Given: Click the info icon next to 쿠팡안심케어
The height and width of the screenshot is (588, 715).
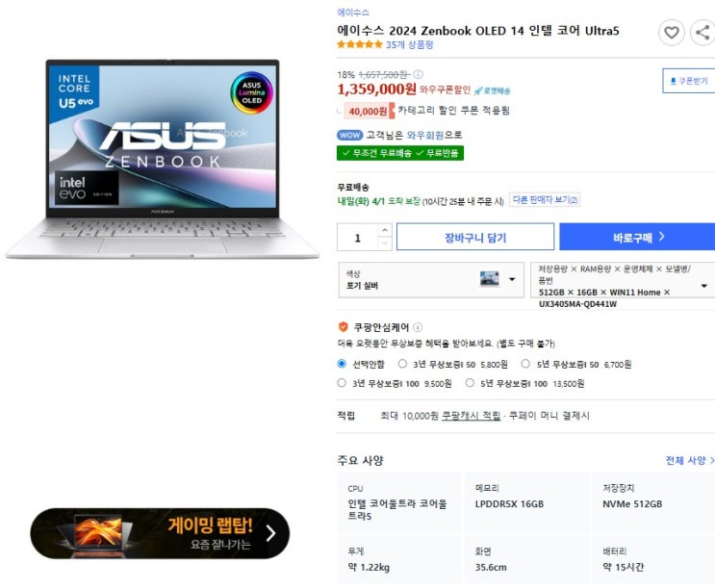Looking at the screenshot, I should (418, 327).
